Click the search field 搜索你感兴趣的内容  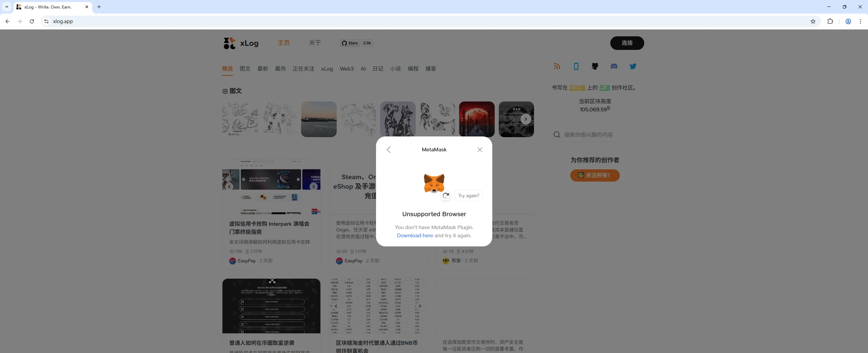[x=595, y=135]
